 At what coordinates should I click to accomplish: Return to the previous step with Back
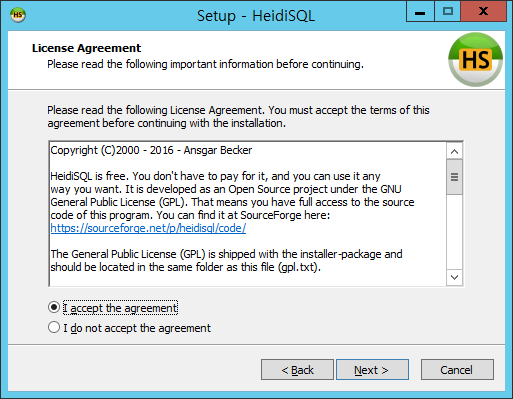[297, 370]
